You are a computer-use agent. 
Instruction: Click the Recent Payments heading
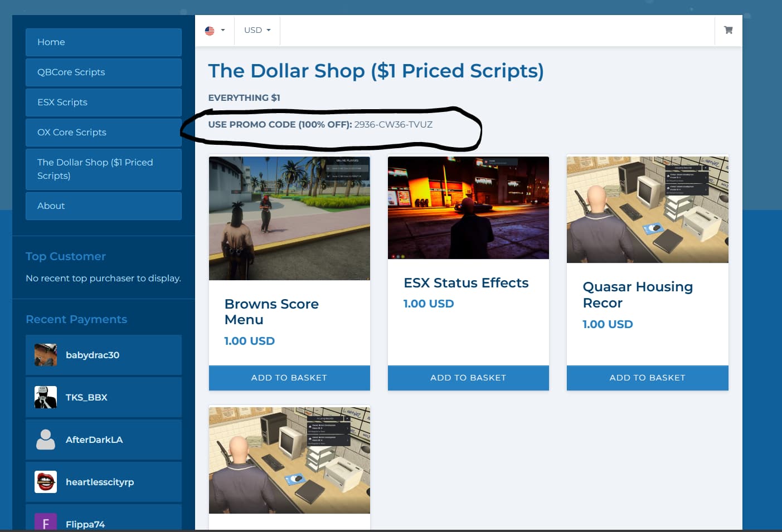tap(76, 320)
